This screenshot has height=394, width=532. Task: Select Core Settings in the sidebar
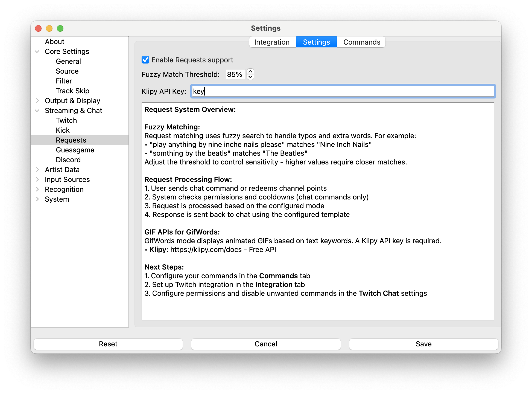[x=67, y=51]
